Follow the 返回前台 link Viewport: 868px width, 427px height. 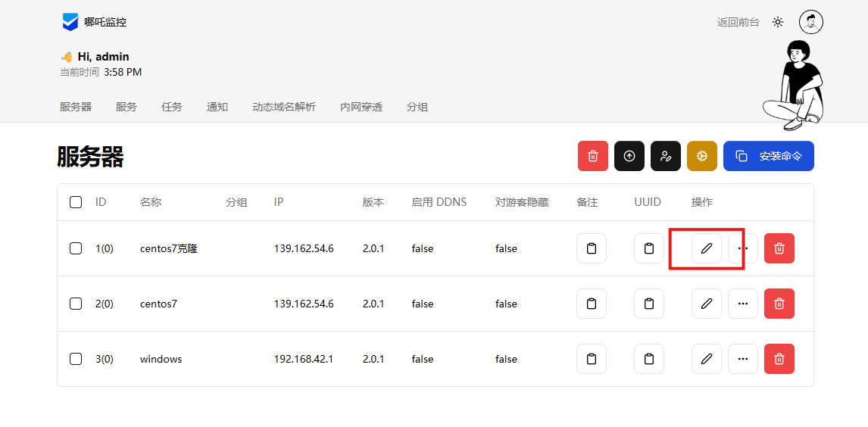pyautogui.click(x=738, y=22)
